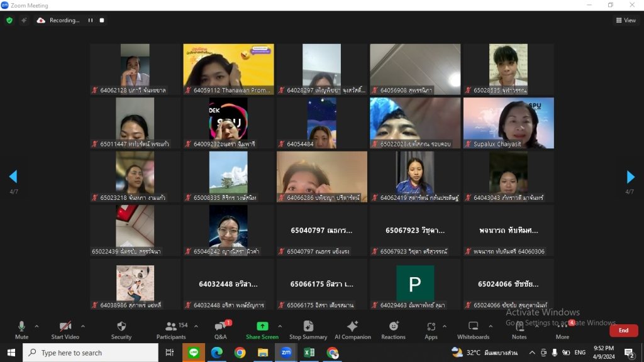The width and height of the screenshot is (644, 362).
Task: Stop the cloud recording
Action: (x=102, y=20)
